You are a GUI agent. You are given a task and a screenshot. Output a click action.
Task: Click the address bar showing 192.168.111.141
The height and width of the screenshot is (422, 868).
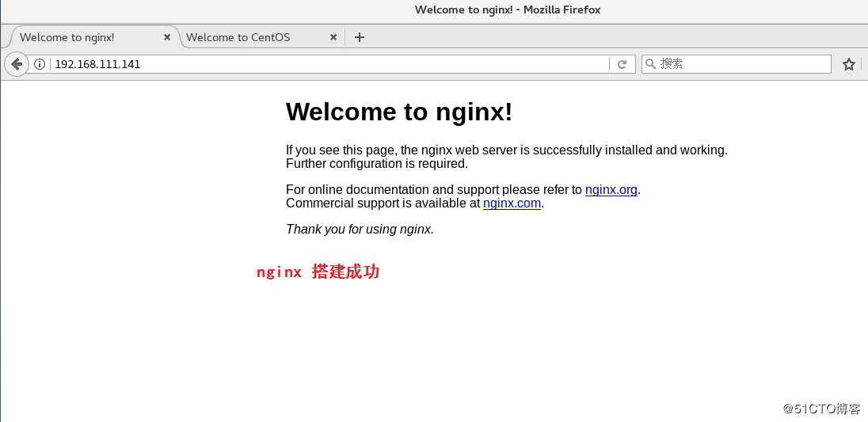coord(330,64)
